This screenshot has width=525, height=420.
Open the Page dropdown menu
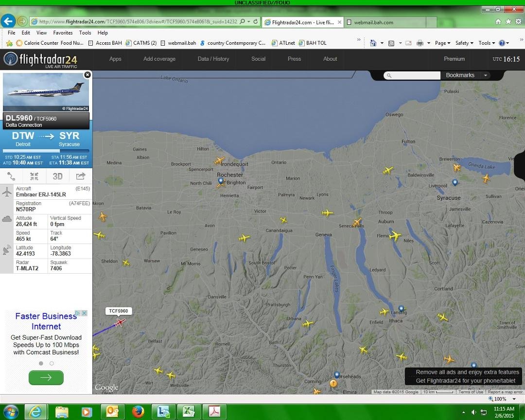click(443, 43)
